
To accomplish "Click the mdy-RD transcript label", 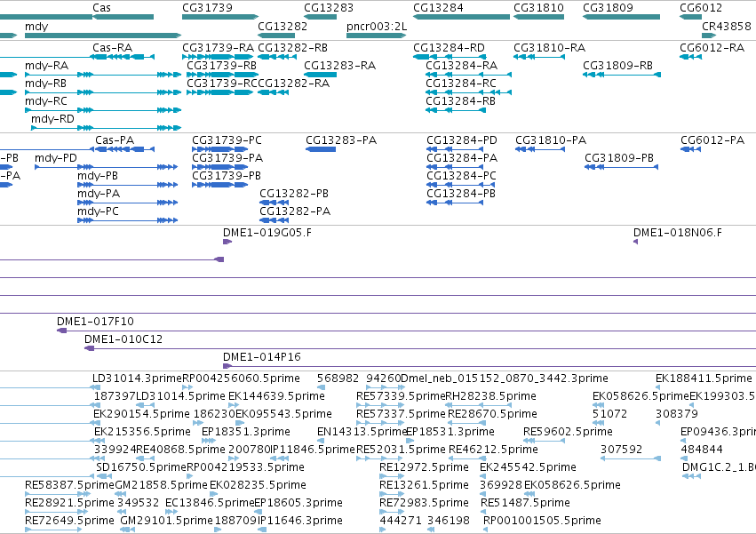I will 52,119.
